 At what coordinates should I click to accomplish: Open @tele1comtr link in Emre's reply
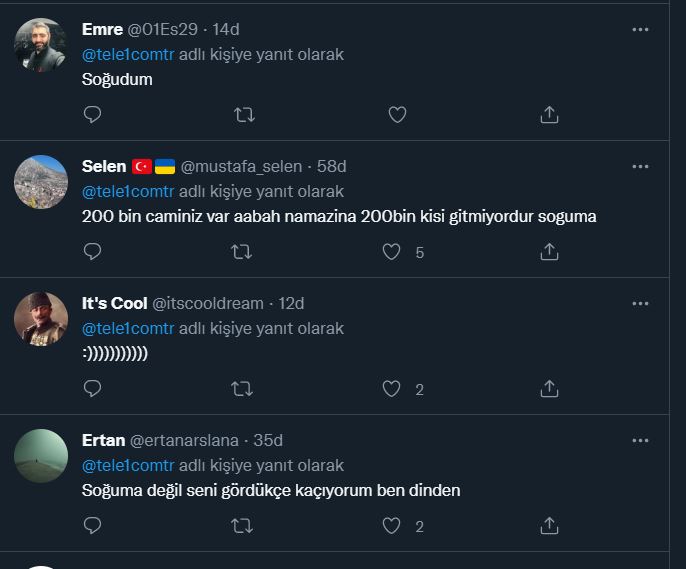pyautogui.click(x=128, y=55)
